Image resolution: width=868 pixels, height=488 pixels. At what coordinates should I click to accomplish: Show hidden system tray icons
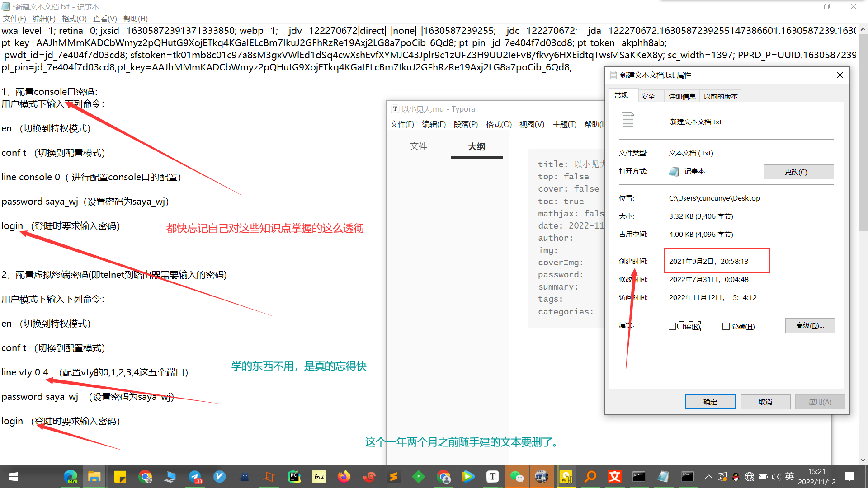[708, 477]
